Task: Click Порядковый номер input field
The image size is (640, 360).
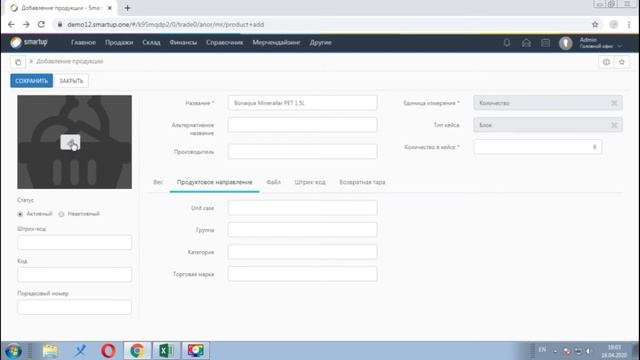Action: click(x=75, y=307)
